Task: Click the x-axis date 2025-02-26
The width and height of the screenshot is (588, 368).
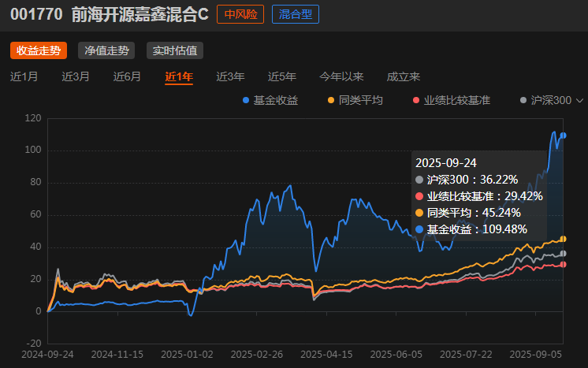Action: coord(257,355)
